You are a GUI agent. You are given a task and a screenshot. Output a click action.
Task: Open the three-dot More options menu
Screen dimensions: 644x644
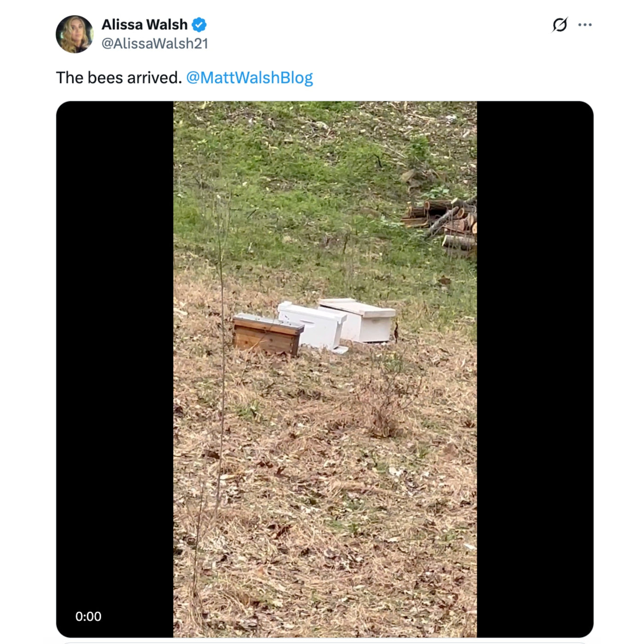tap(585, 25)
